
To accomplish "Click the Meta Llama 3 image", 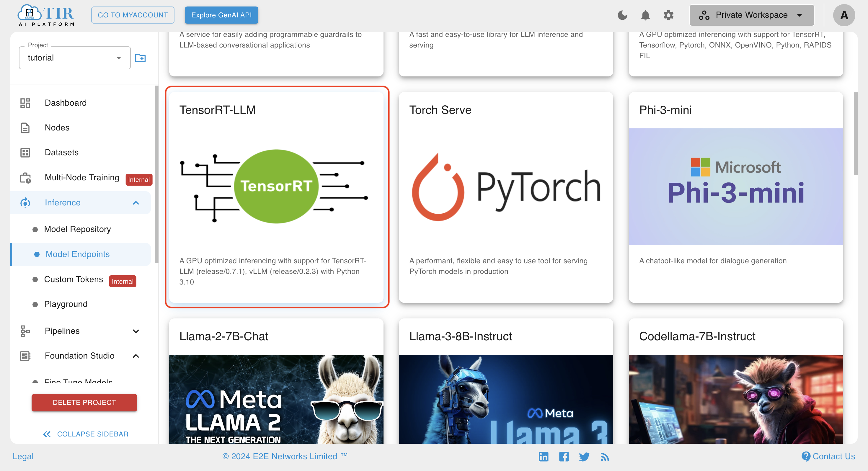I will [x=506, y=399].
